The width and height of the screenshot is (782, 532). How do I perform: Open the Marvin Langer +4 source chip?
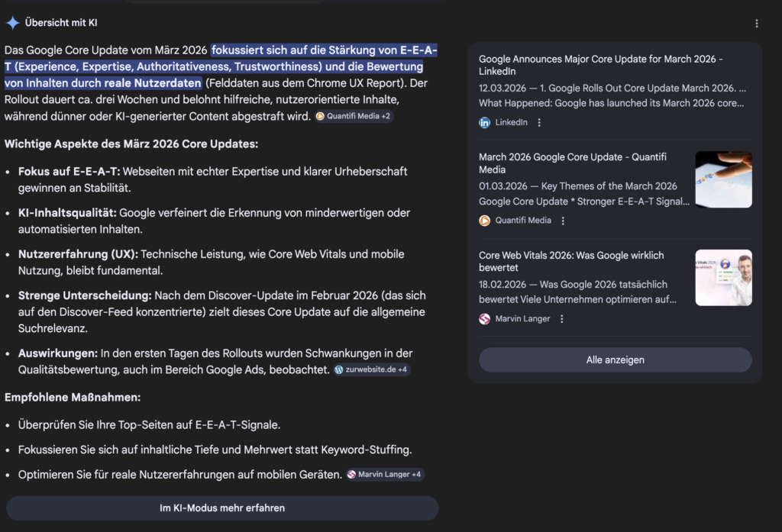point(386,474)
